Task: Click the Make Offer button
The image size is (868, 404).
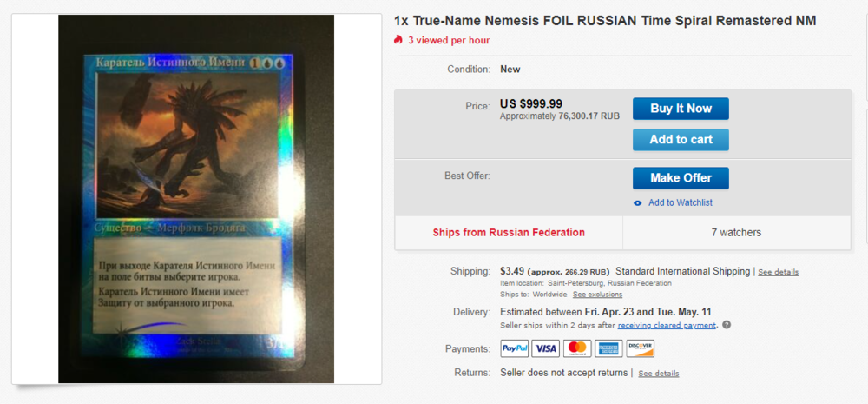Action: click(681, 178)
